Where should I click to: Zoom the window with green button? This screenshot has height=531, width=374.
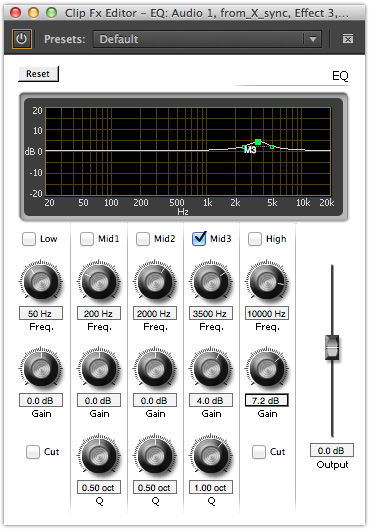click(x=51, y=13)
